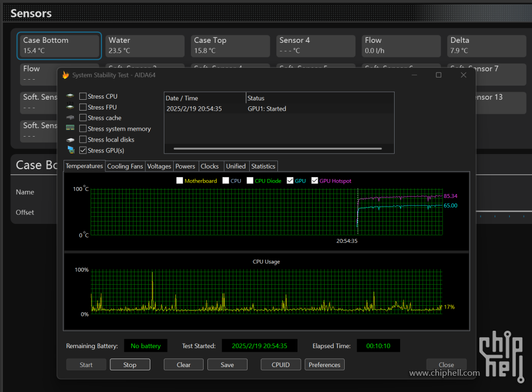Click the AIDA64 flame icon in title bar
The width and height of the screenshot is (532, 392).
66,75
